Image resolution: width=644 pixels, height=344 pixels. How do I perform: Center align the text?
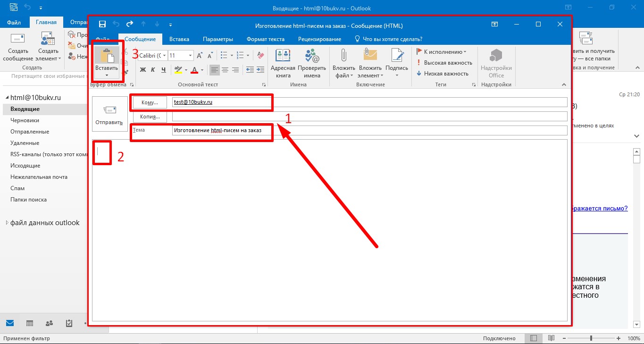point(225,70)
